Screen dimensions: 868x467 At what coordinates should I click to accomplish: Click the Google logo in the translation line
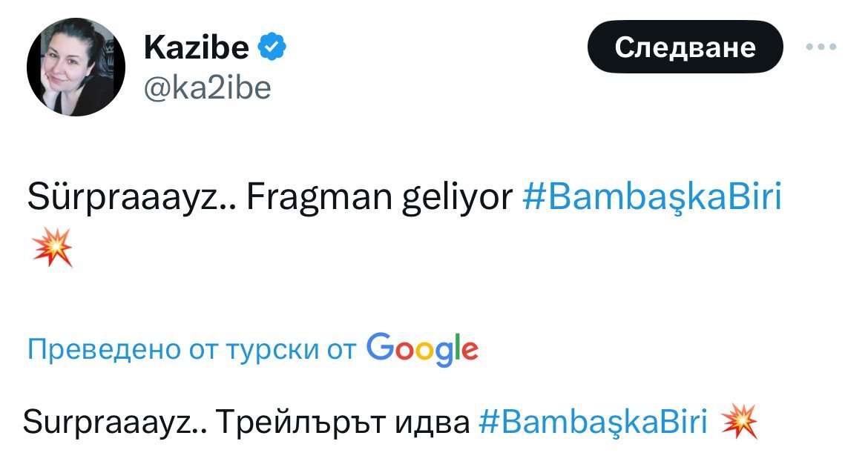tap(422, 348)
